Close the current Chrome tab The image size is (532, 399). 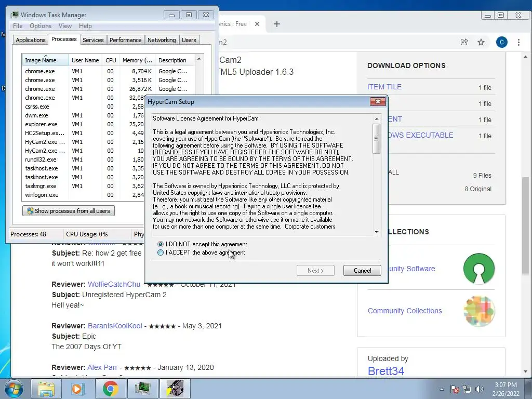257,24
